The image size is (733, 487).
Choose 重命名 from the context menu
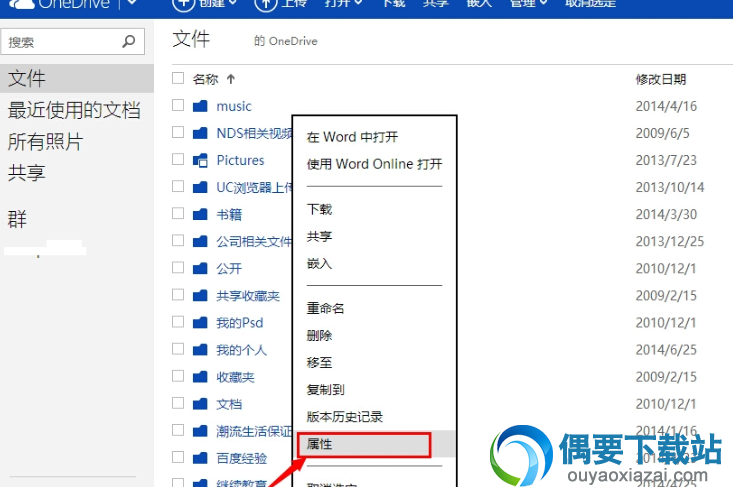pyautogui.click(x=325, y=308)
